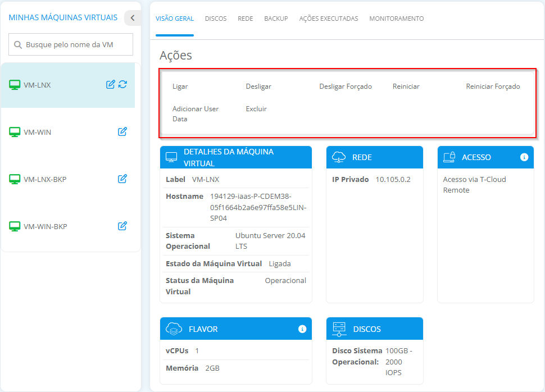Click the laptop lock icon in Acesso header
This screenshot has width=545, height=392.
pyautogui.click(x=449, y=157)
